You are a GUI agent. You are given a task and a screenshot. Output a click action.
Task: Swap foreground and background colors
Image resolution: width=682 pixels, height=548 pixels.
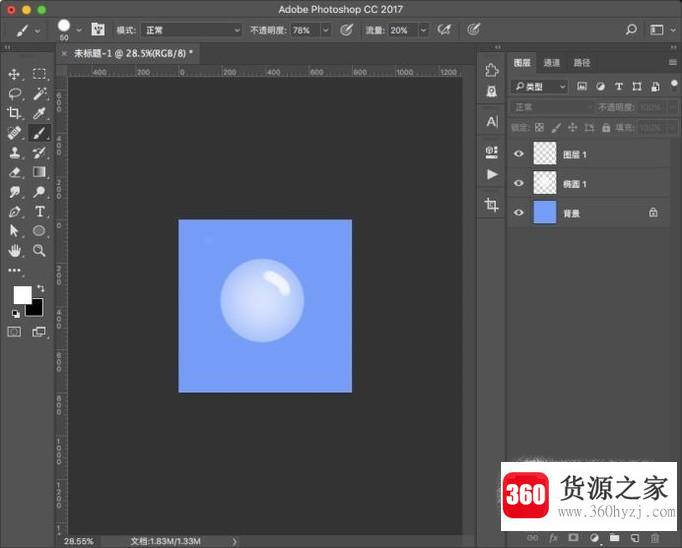click(40, 288)
